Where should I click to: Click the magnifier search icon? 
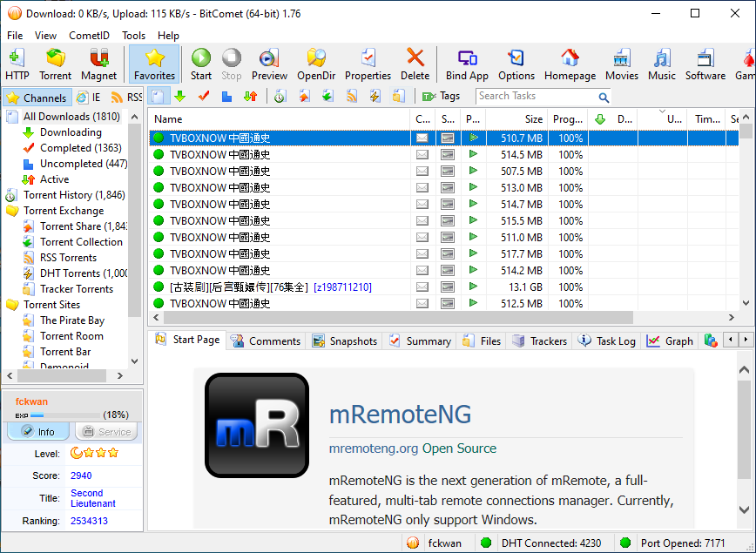point(604,98)
